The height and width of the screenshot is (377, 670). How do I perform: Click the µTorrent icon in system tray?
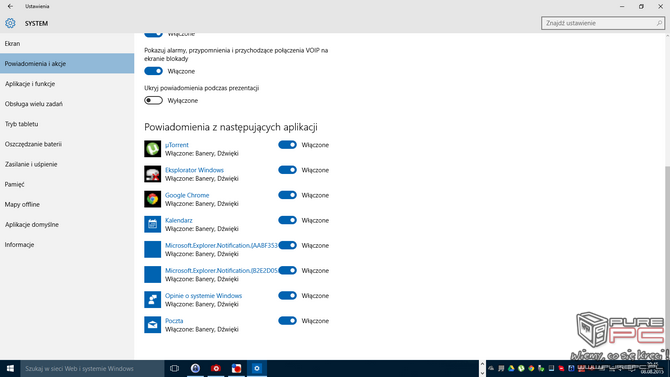(x=521, y=368)
